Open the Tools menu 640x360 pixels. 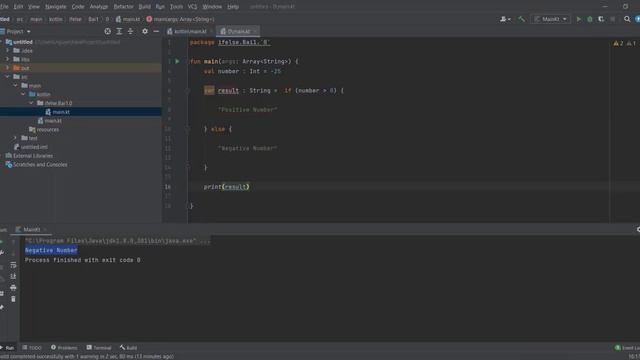[176, 7]
